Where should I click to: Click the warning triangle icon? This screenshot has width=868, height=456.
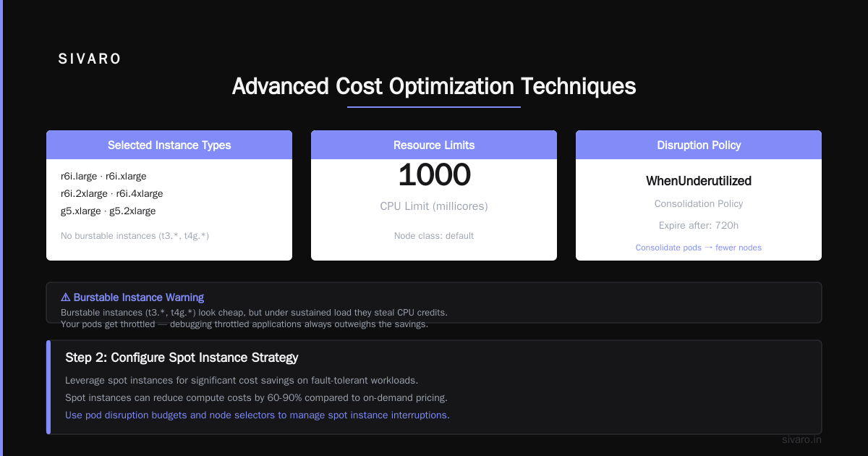[x=66, y=297]
